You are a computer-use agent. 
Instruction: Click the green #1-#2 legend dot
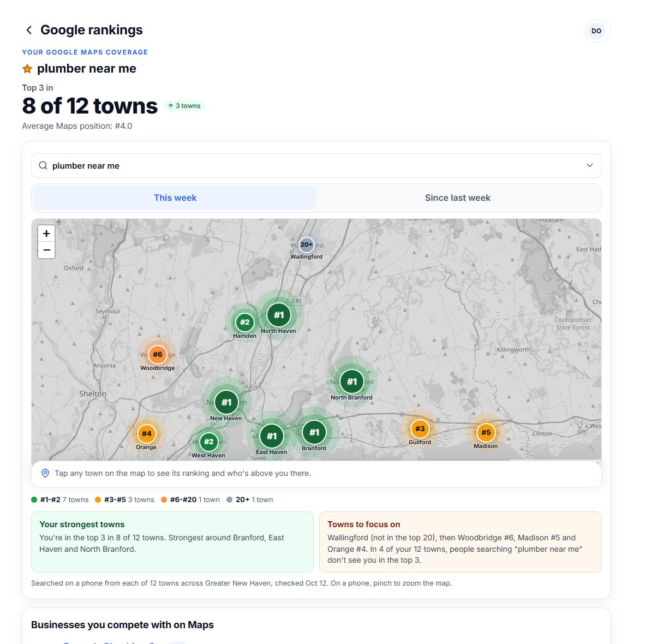(34, 499)
